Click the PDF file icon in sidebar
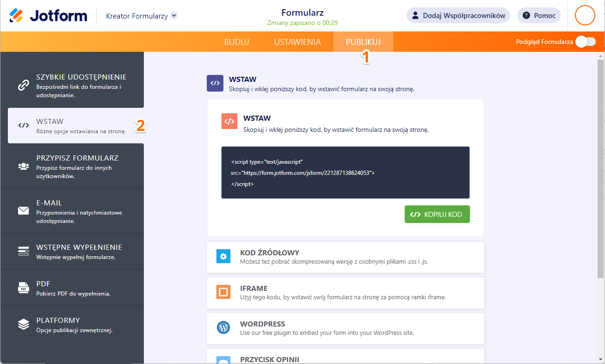 (x=23, y=288)
